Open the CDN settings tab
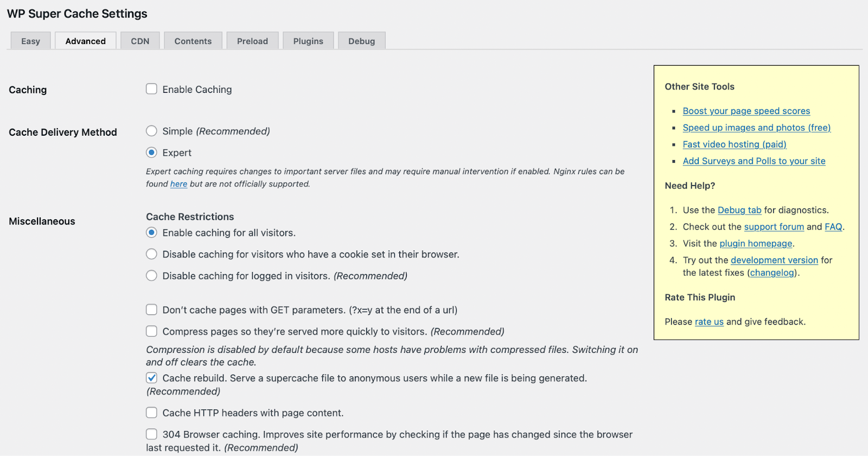Image resolution: width=868 pixels, height=456 pixels. 140,40
